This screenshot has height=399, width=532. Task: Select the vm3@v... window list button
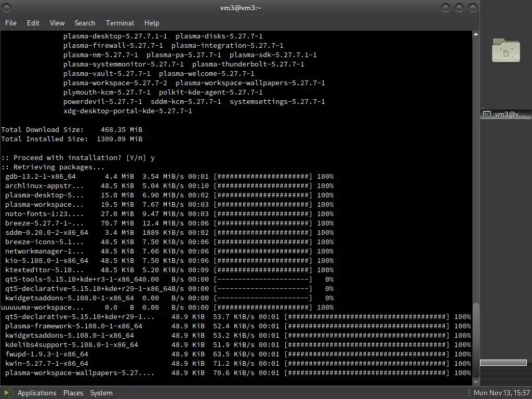(x=505, y=115)
